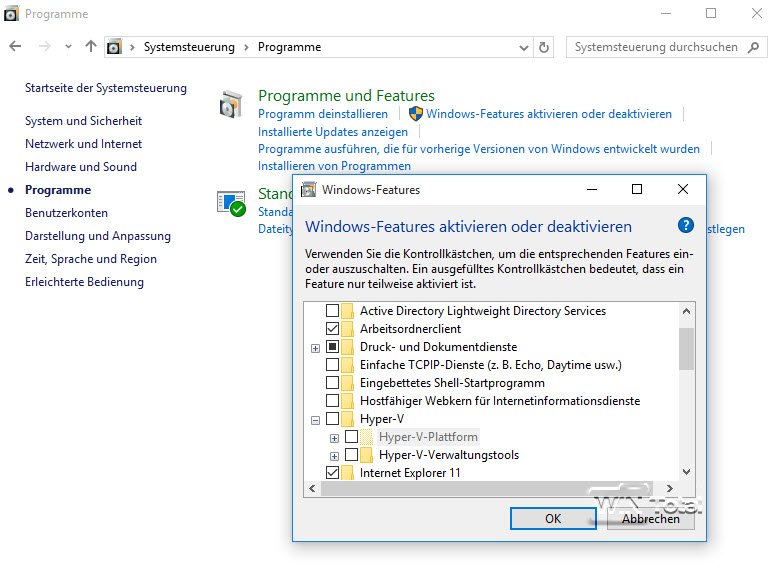Check Hostfähiger Webkern für Internetinformationsdienste
Viewport: 780px width, 584px height.
pyautogui.click(x=332, y=400)
